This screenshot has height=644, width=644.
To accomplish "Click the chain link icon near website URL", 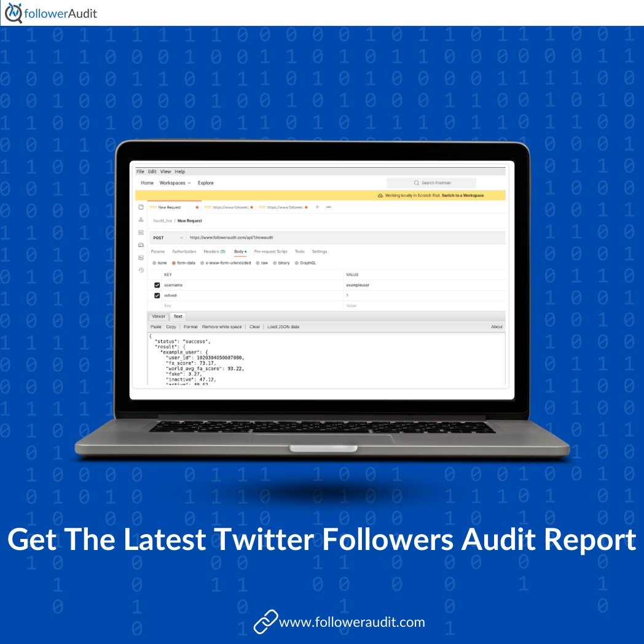I will [265, 621].
